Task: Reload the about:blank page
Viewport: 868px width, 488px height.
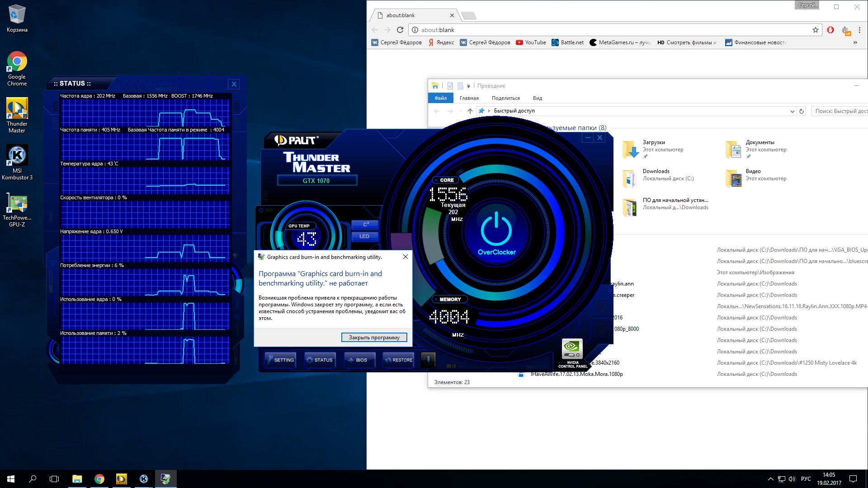Action: (400, 30)
